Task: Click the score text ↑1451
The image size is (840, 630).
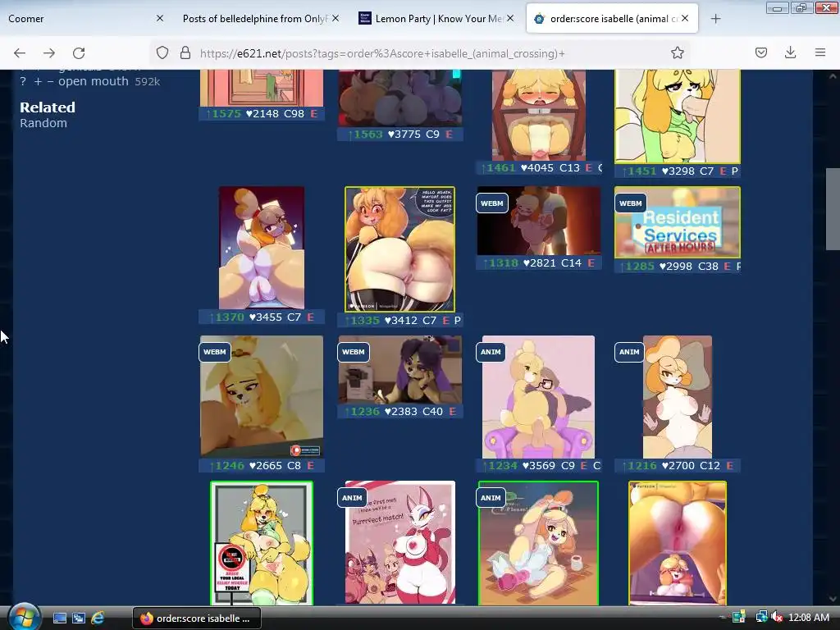Action: (x=638, y=171)
